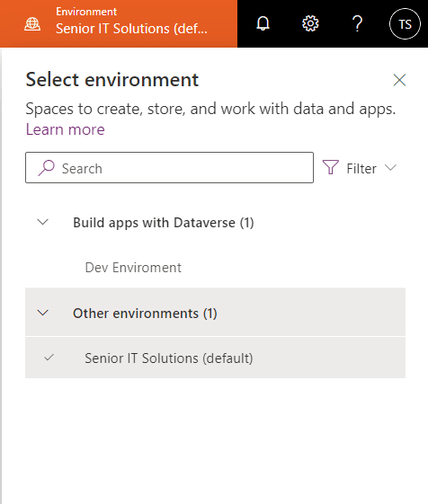Click the Other environments (1) heading
The image size is (428, 504).
[145, 314]
